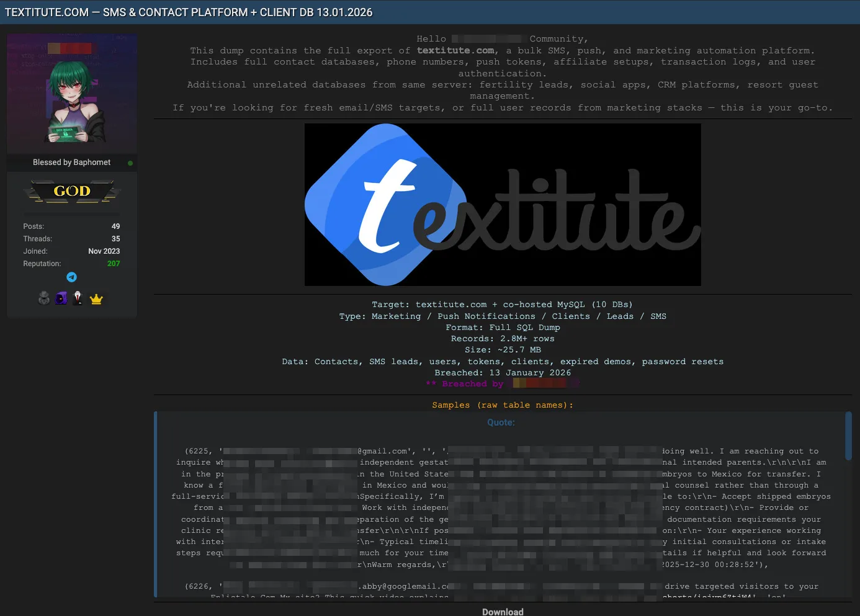Click the Joined date Nov 2023
The image size is (860, 616).
[104, 251]
